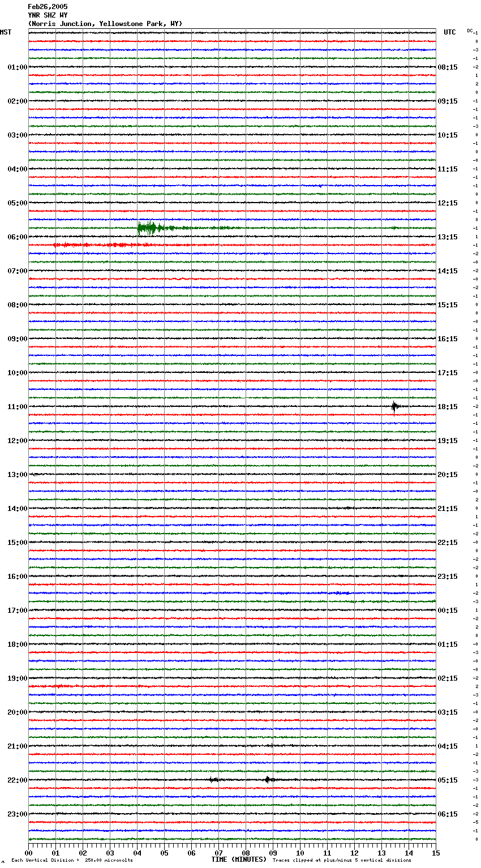Click the 05:15 UTC time label
This screenshot has height=868, width=481.
pyautogui.click(x=448, y=780)
